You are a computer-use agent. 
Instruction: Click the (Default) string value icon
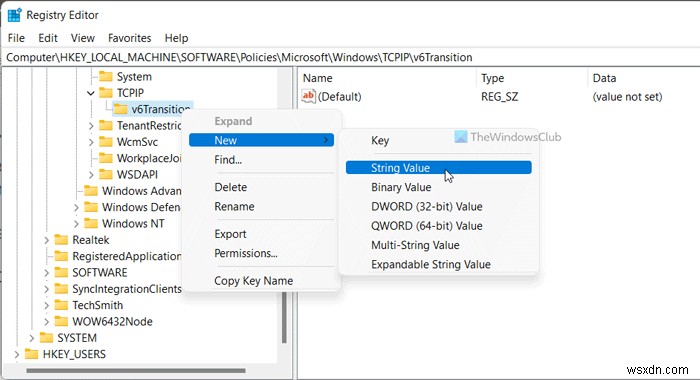[308, 96]
